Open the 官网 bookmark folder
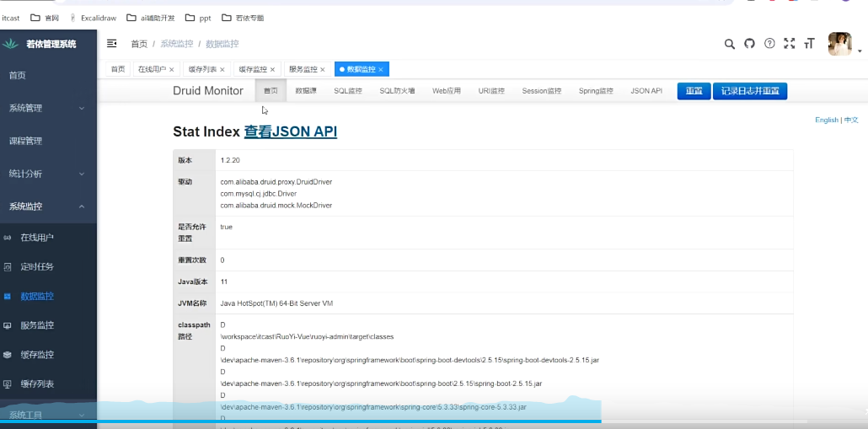The width and height of the screenshot is (868, 429). [45, 18]
